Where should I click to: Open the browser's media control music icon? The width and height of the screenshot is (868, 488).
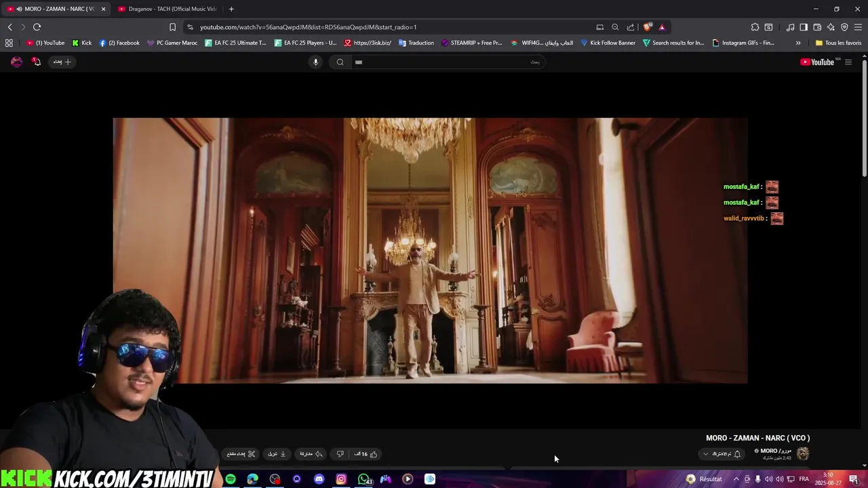point(790,27)
